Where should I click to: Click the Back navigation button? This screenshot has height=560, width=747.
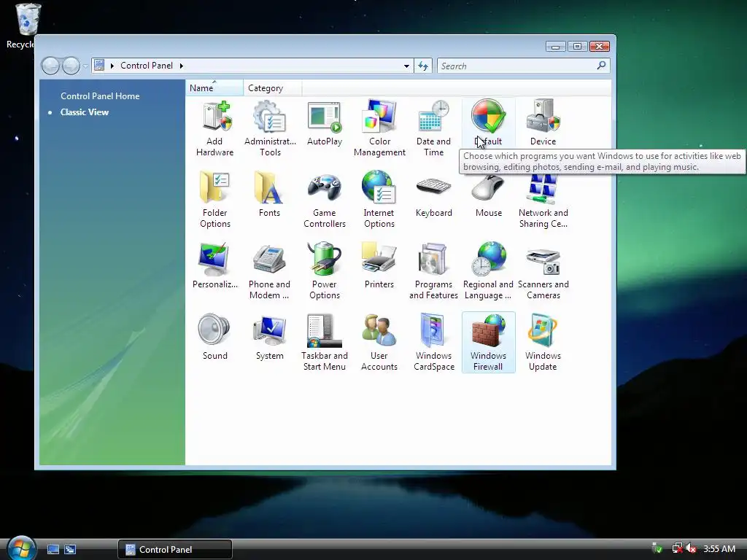pos(50,66)
